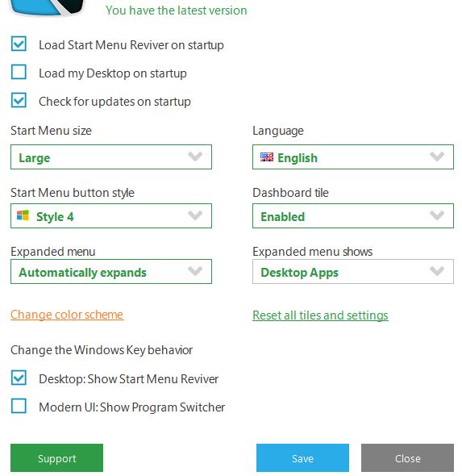Click the 'Expanded menu shows' label
462x476 pixels.
(x=313, y=252)
